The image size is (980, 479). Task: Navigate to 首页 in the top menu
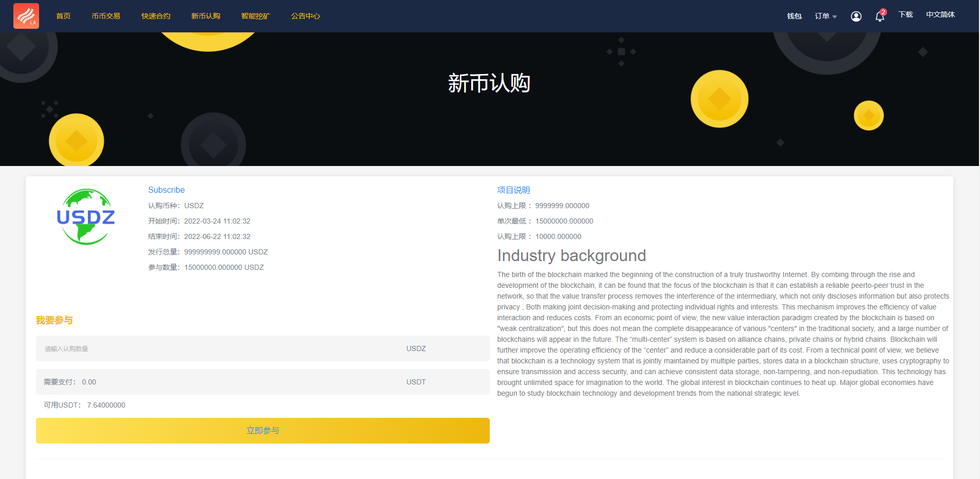click(x=63, y=16)
